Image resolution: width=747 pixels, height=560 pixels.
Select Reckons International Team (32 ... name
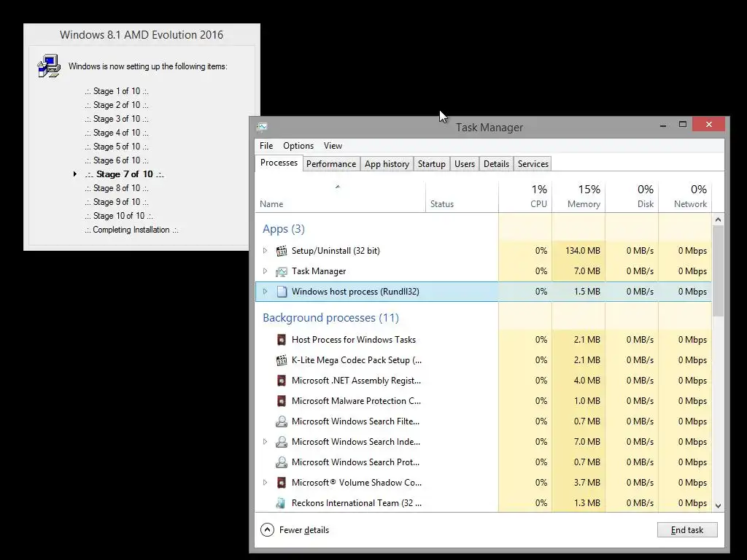point(356,503)
